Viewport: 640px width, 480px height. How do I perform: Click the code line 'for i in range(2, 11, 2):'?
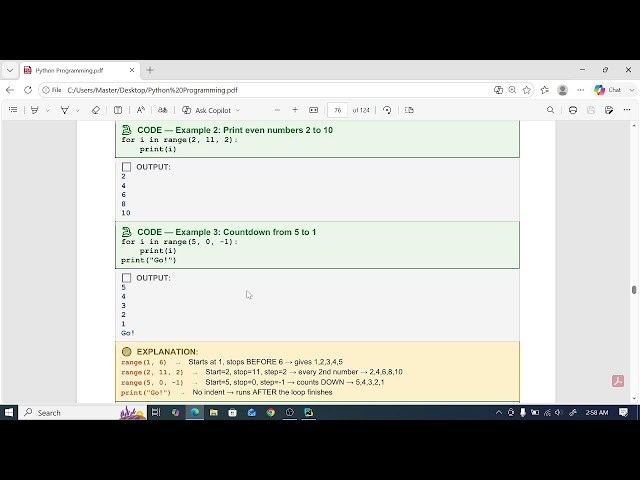tap(179, 140)
